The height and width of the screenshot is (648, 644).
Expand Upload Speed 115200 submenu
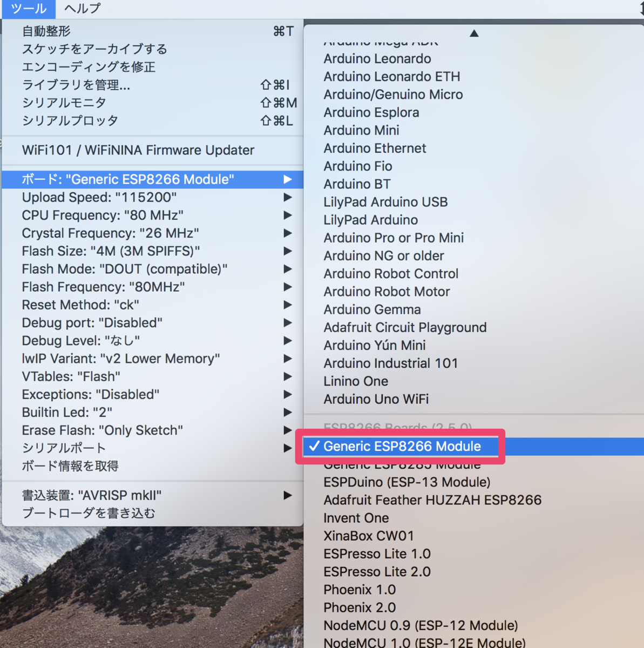tap(153, 197)
